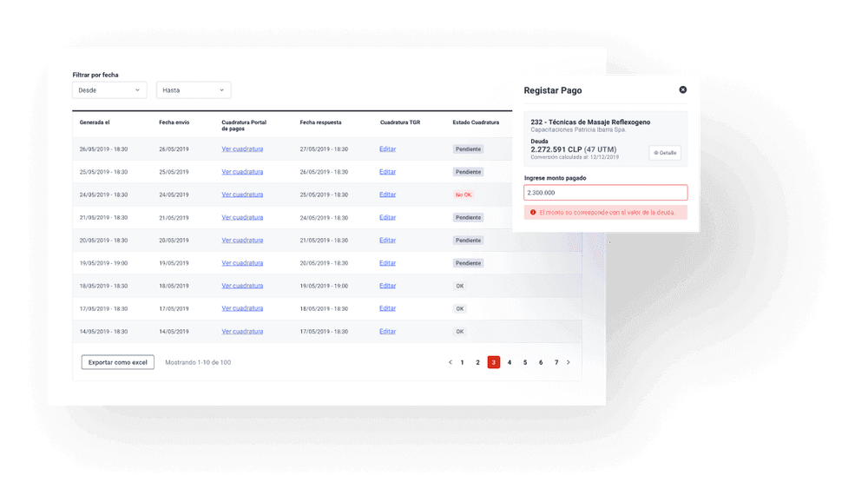The width and height of the screenshot is (868, 502).
Task: Click Editar in the 14/05/2019 row
Action: click(387, 331)
